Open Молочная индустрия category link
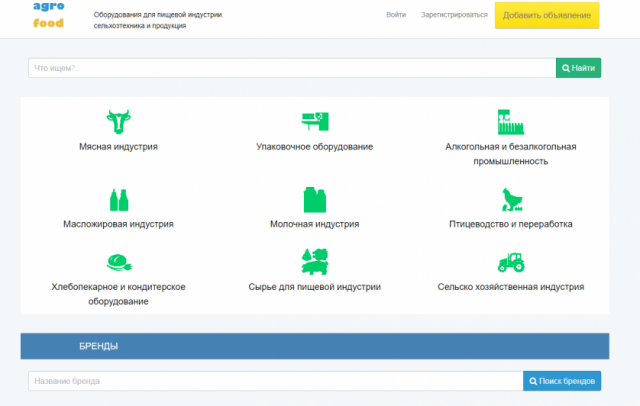640x406 pixels. point(315,224)
